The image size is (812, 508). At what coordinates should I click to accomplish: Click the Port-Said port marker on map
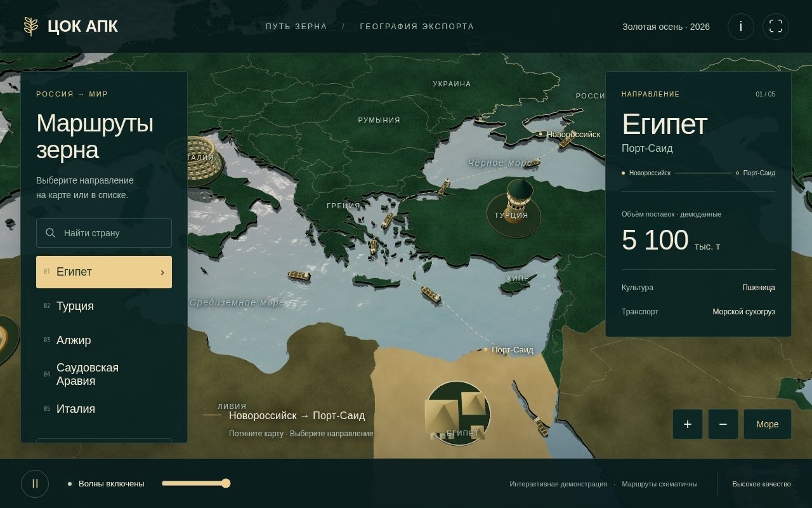486,349
